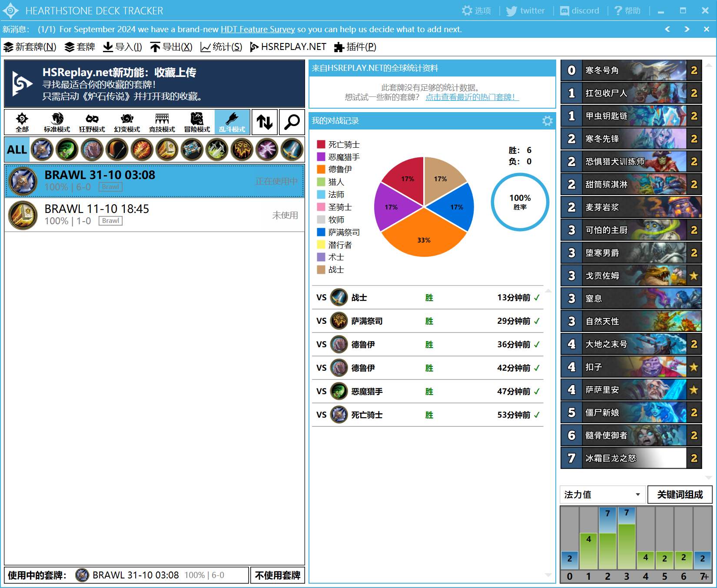Click the 不使用套牌 button
The width and height of the screenshot is (717, 588).
278,575
